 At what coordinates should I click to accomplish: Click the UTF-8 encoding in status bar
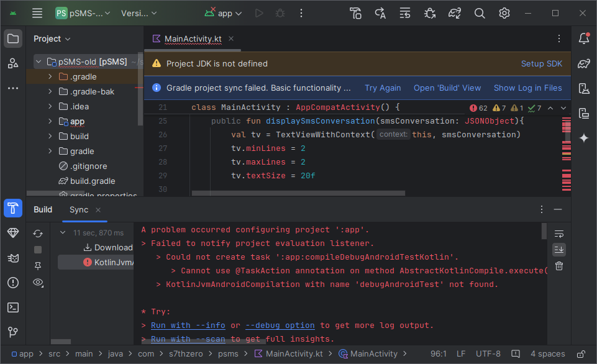pos(488,353)
